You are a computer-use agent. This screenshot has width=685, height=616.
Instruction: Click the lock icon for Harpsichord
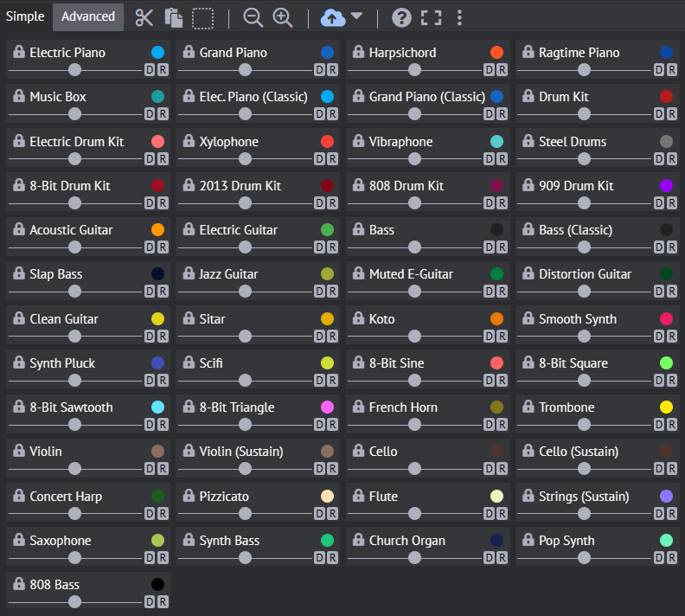point(358,52)
